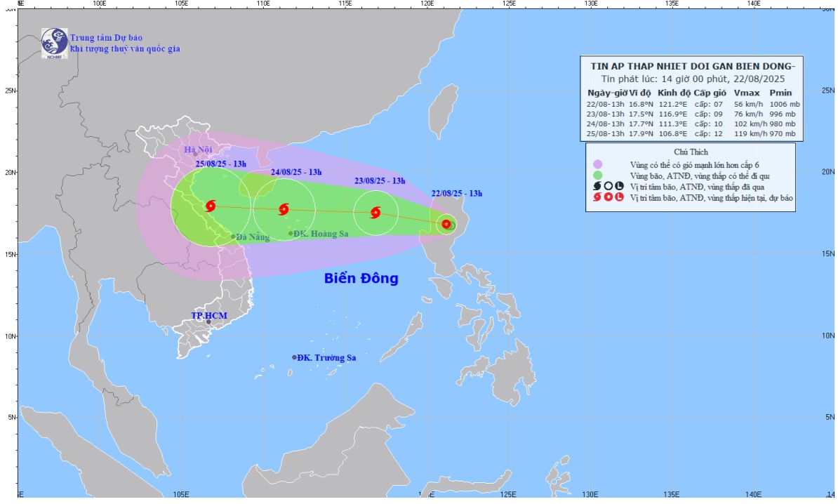Click the 'hiện tại, dự báo' legend line

tap(711, 197)
